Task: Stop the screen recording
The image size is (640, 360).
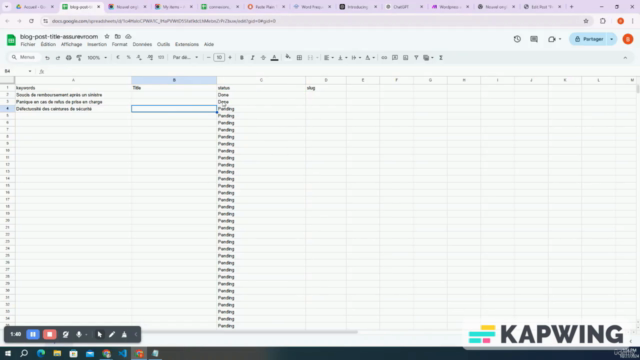Action: tap(50, 334)
